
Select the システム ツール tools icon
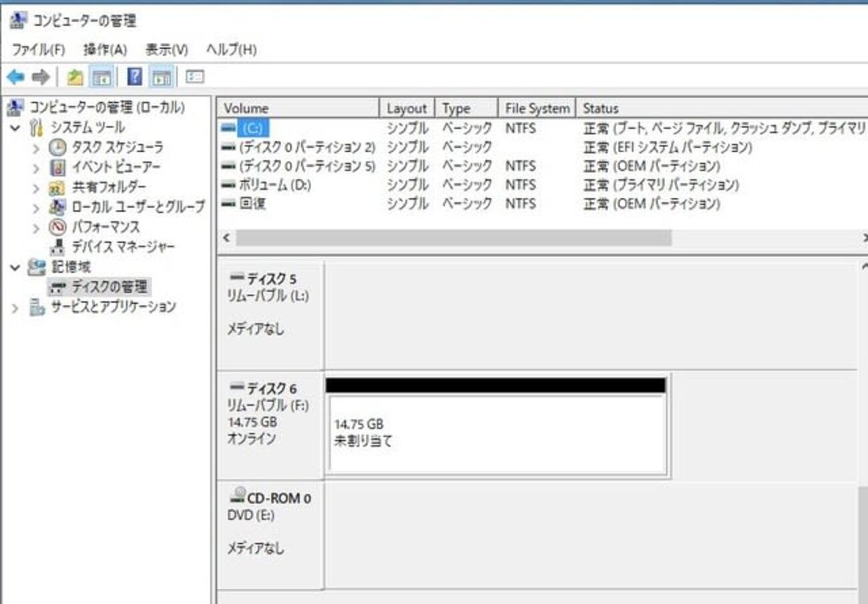(36, 127)
